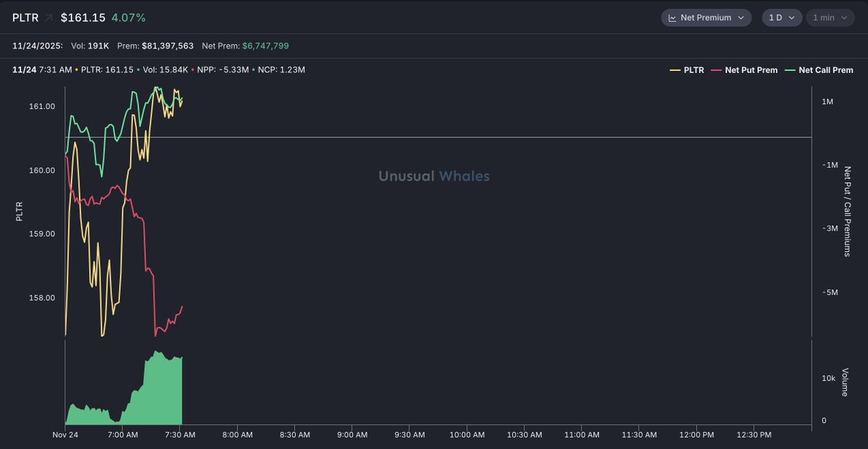This screenshot has height=449, width=868.
Task: Click the chart icon in Net Premium selector
Action: [672, 17]
